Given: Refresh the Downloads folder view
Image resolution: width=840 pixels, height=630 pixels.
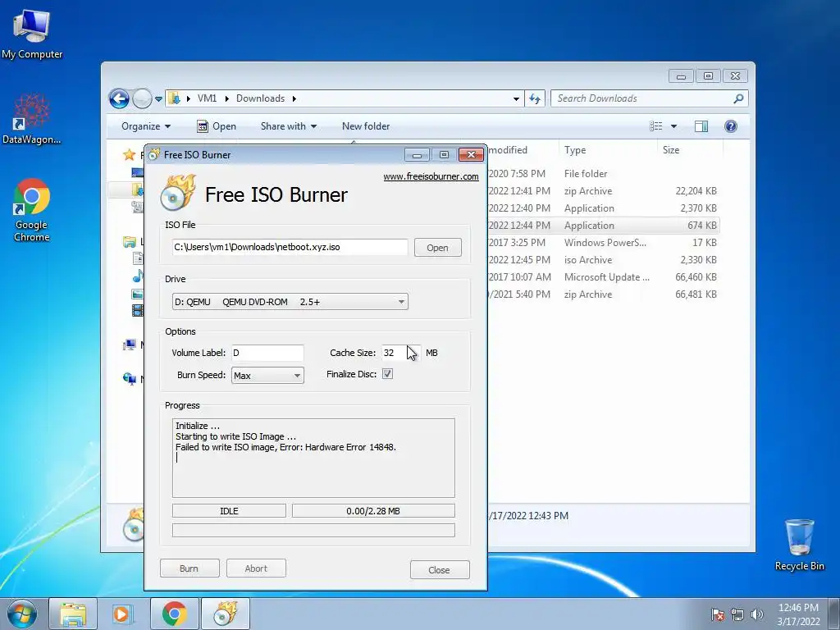Looking at the screenshot, I should coord(535,98).
